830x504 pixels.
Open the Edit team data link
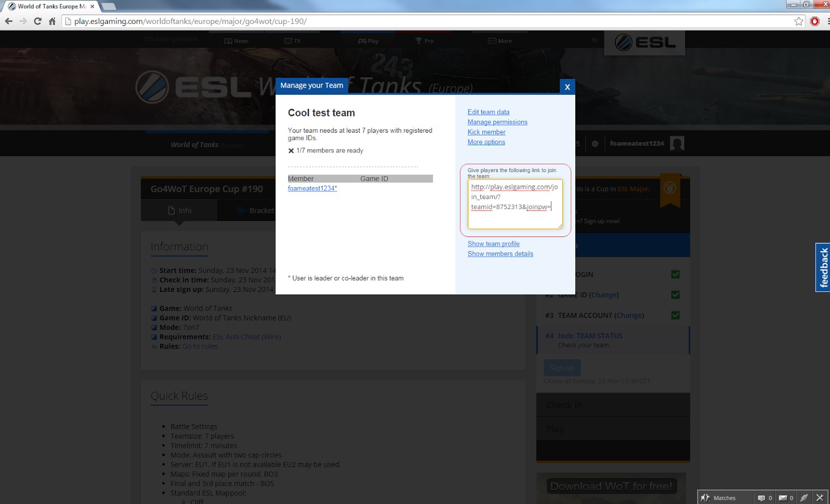click(488, 112)
